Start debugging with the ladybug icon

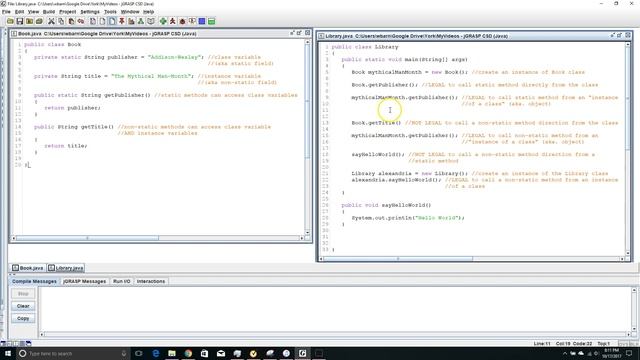[x=182, y=21]
